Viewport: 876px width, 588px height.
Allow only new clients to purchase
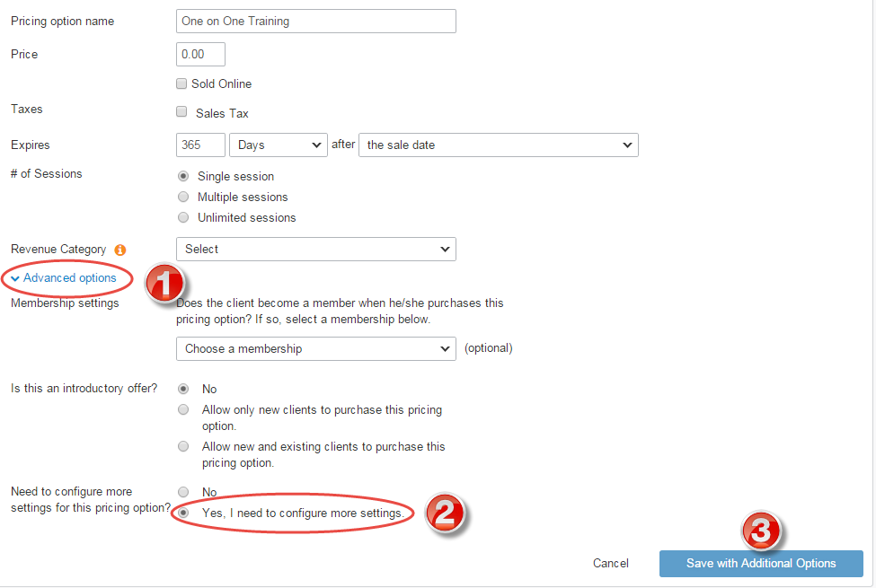pyautogui.click(x=183, y=409)
